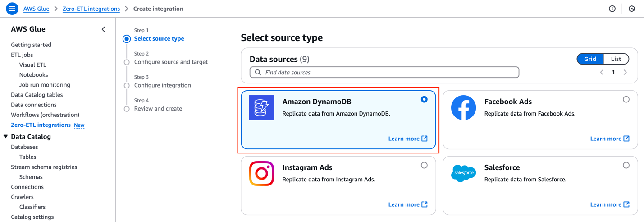The width and height of the screenshot is (644, 222).
Task: Click the 'Salesforce' card title
Action: click(502, 167)
